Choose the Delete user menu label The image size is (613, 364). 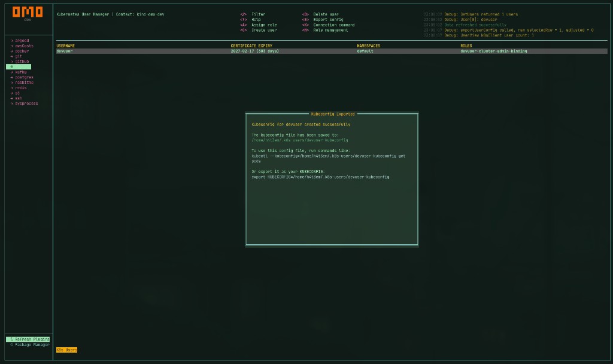pos(326,14)
